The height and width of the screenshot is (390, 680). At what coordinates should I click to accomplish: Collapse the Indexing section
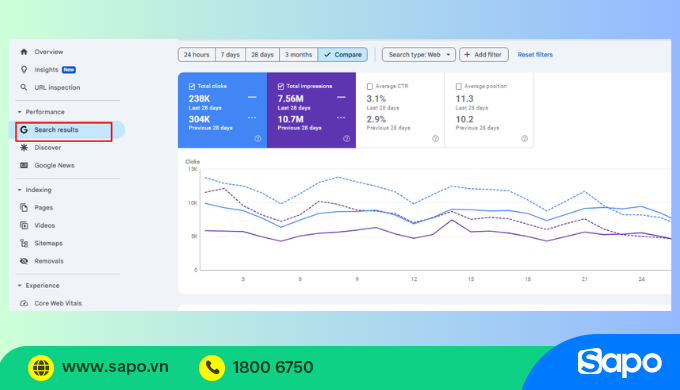20,190
